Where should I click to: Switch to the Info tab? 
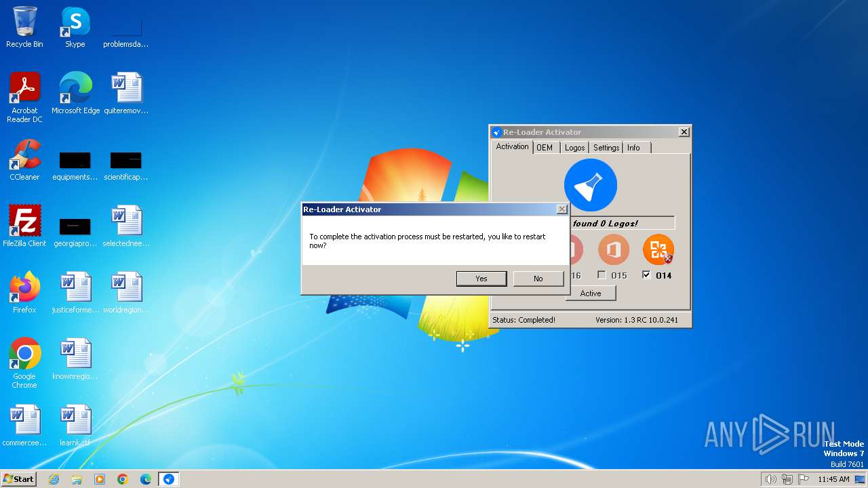click(x=633, y=148)
